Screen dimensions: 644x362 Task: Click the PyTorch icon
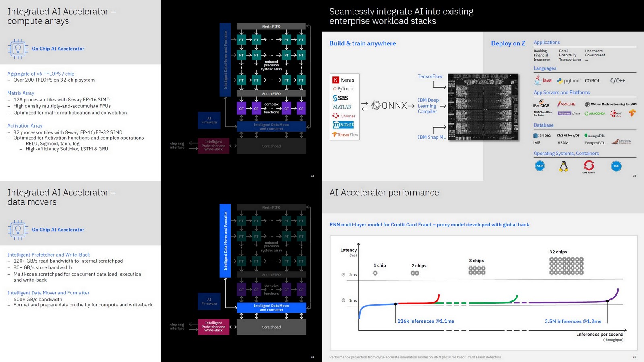[x=344, y=88]
